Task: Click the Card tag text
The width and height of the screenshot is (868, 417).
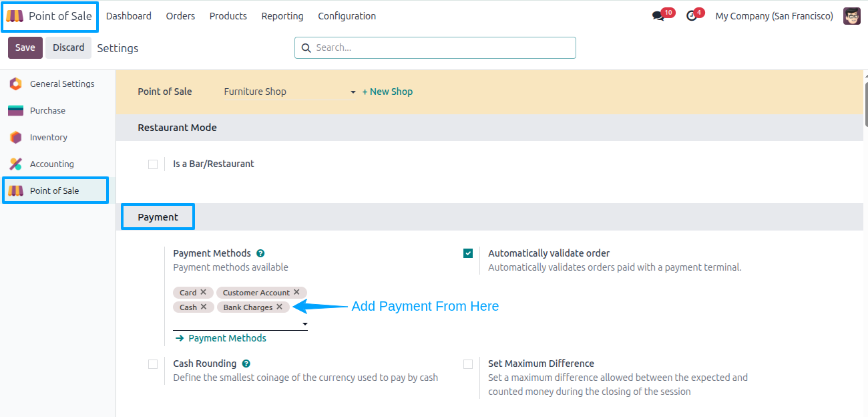Action: tap(188, 293)
